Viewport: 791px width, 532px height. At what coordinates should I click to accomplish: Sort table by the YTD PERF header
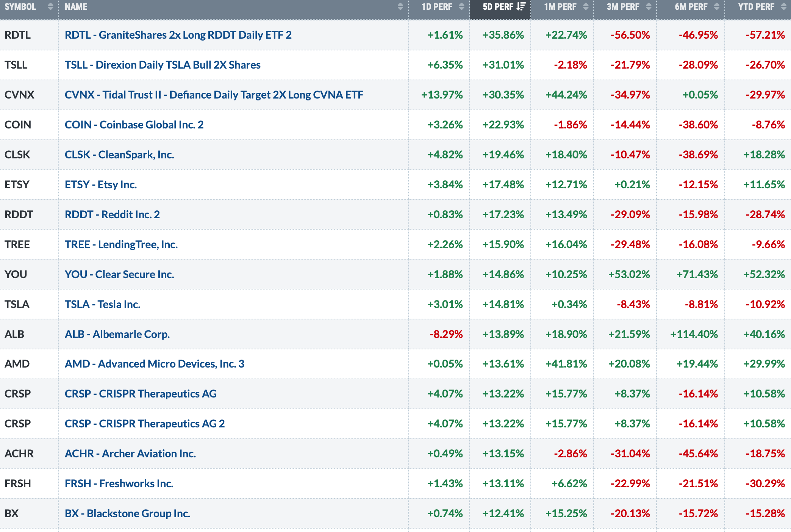coord(756,6)
